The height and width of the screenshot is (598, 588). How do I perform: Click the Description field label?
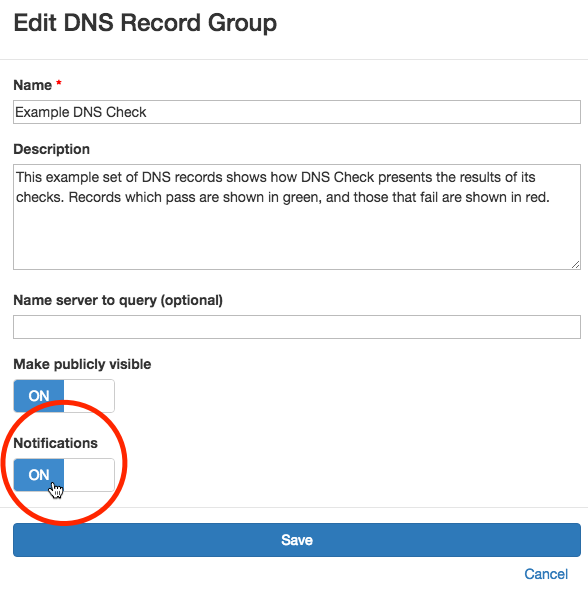pyautogui.click(x=51, y=149)
